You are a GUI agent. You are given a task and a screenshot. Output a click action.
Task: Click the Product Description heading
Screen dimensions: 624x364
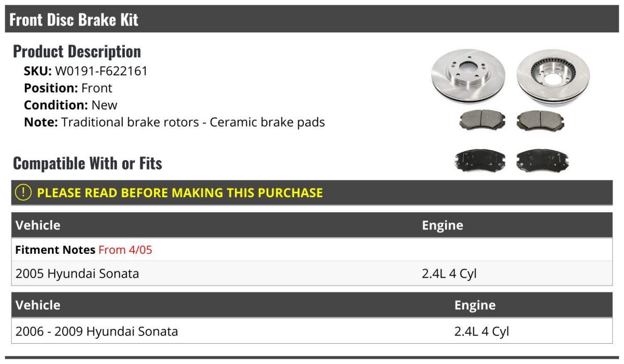click(x=77, y=51)
